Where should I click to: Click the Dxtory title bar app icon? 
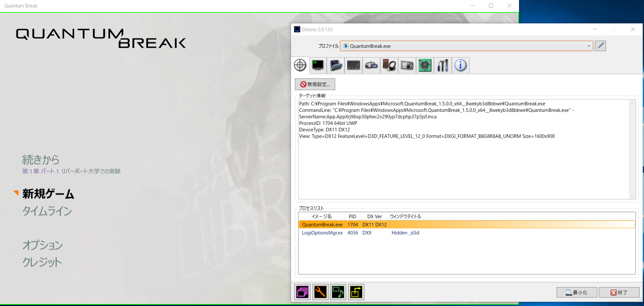coord(297,29)
